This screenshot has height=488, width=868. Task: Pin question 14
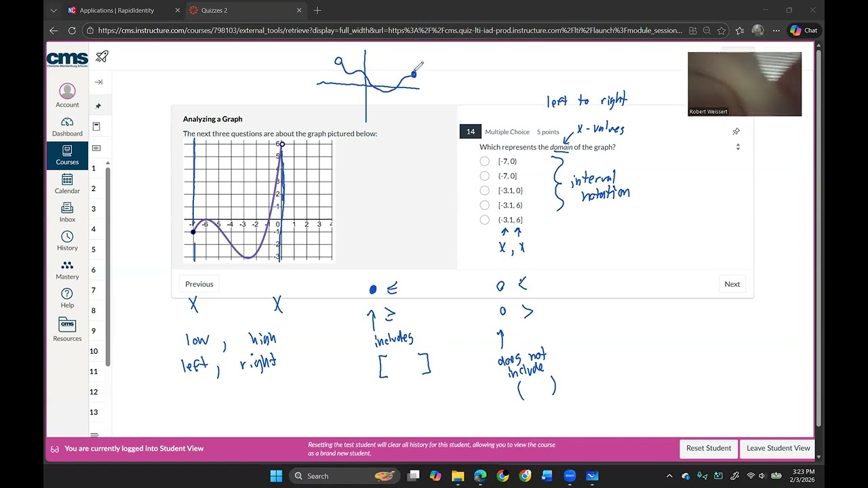click(x=736, y=131)
